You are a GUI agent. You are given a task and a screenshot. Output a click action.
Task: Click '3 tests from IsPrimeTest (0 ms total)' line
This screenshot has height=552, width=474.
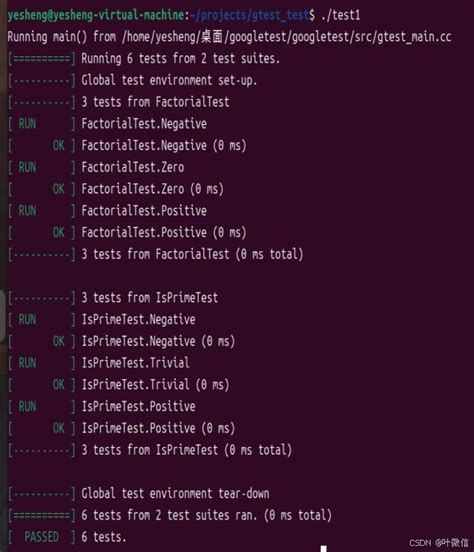coord(187,450)
